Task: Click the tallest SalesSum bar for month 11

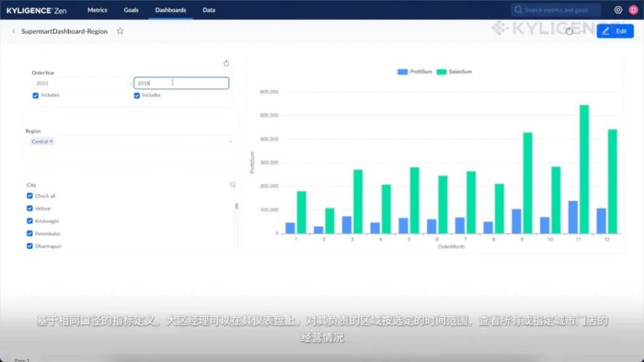Action: click(x=584, y=169)
